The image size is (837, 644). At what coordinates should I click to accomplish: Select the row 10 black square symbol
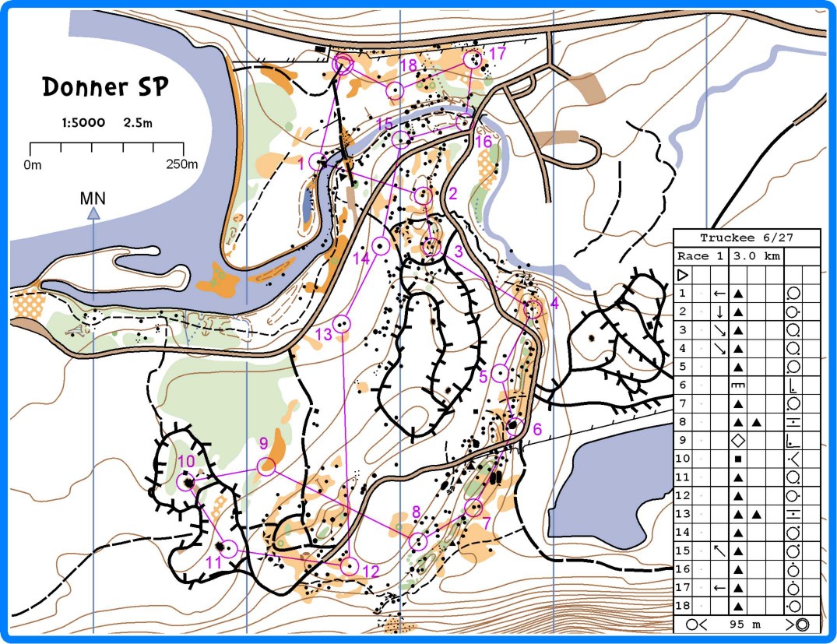737,459
